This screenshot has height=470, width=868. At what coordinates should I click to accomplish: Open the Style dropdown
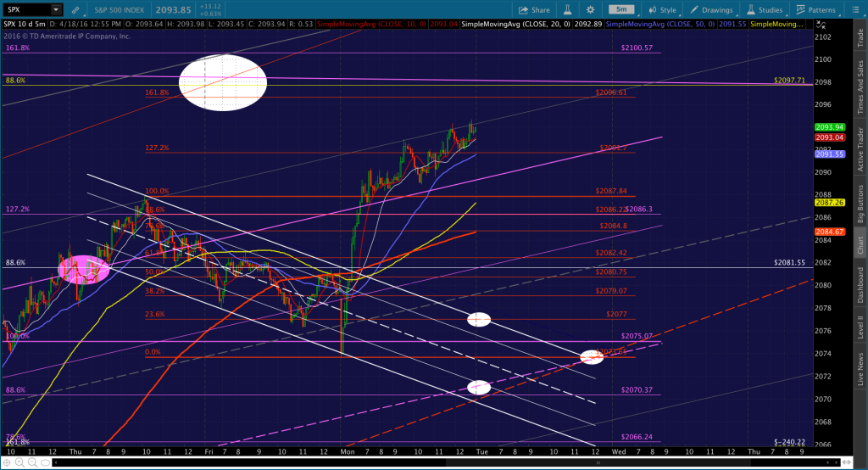click(x=663, y=10)
